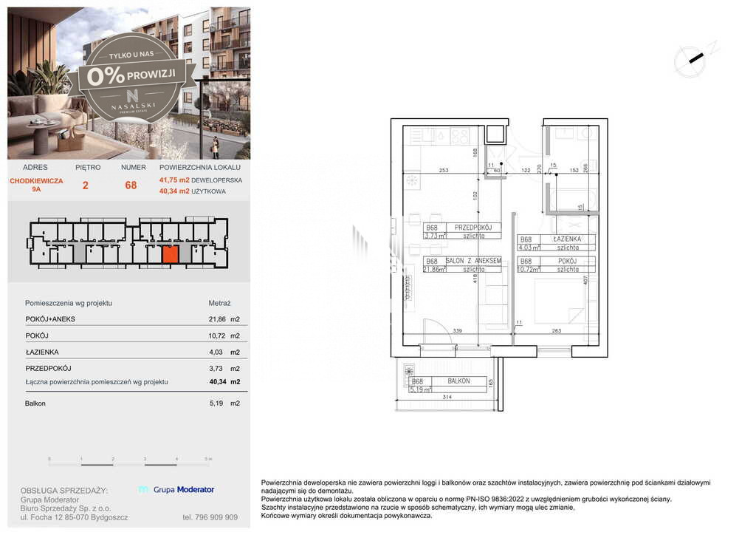This screenshot has width=756, height=535.
Task: Click the bathtub symbol in the bathroom
Action: tap(574, 199)
